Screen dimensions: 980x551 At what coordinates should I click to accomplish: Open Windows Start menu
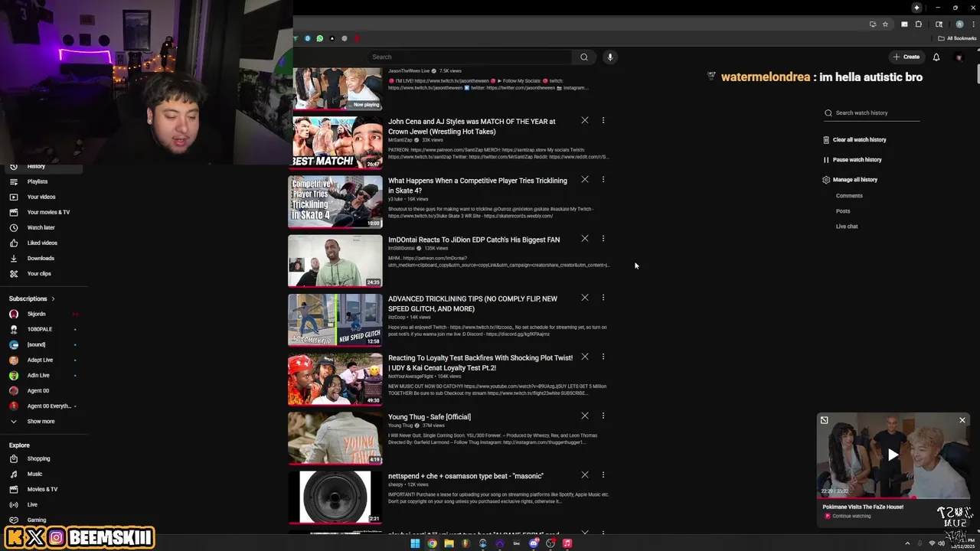[x=415, y=543]
